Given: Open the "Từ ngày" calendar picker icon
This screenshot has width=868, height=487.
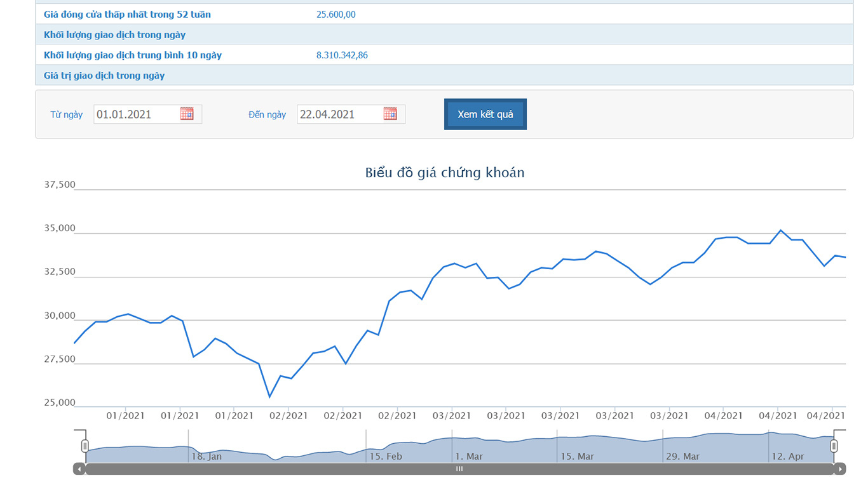Looking at the screenshot, I should (x=186, y=114).
